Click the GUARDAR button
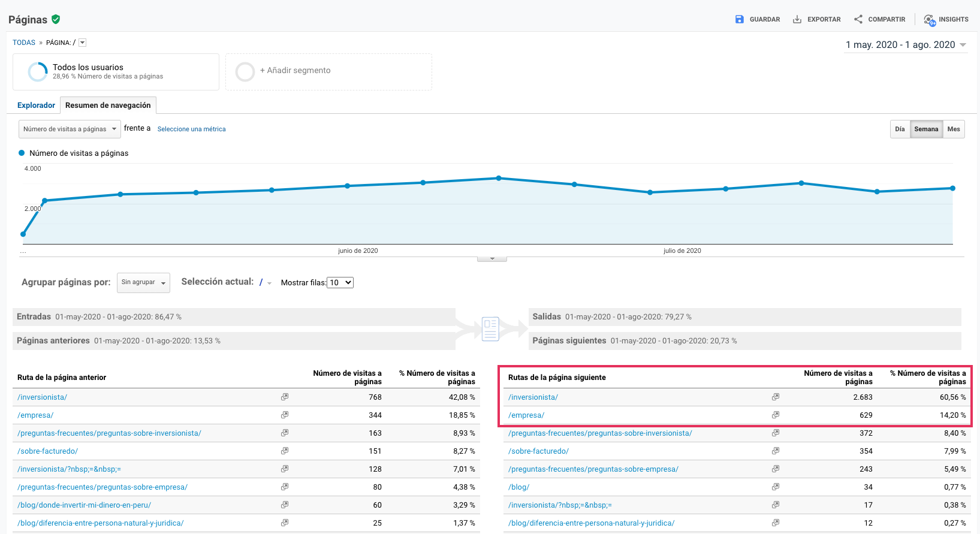Viewport: 980px width, 534px height. point(758,19)
